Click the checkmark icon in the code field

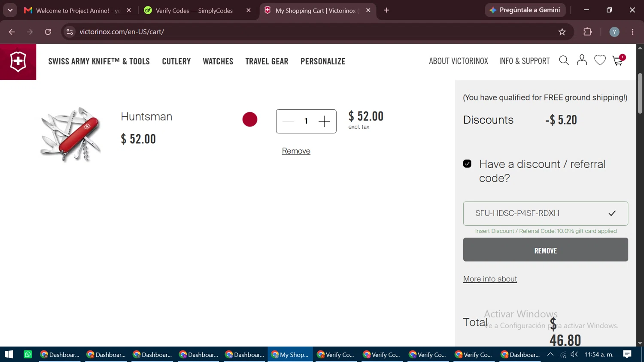pyautogui.click(x=612, y=213)
